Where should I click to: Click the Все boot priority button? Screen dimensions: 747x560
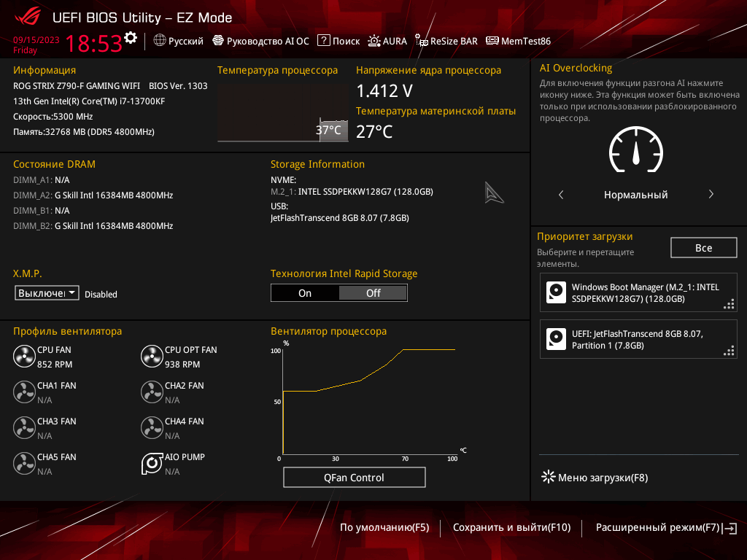tap(703, 248)
